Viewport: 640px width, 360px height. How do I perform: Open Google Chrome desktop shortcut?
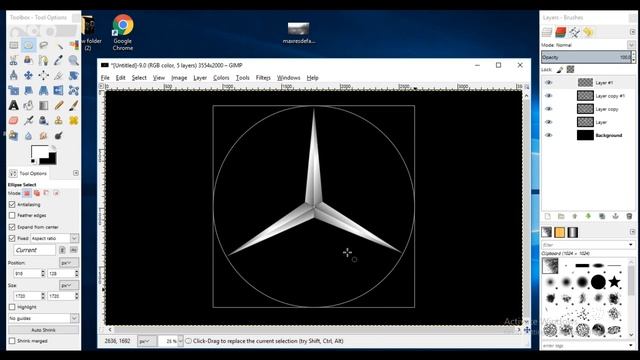pos(123,32)
